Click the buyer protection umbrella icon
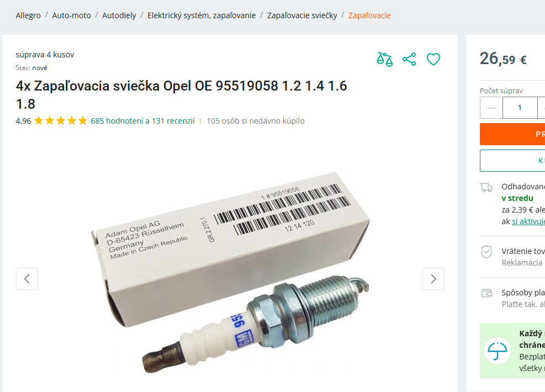This screenshot has height=392, width=545. (x=498, y=350)
